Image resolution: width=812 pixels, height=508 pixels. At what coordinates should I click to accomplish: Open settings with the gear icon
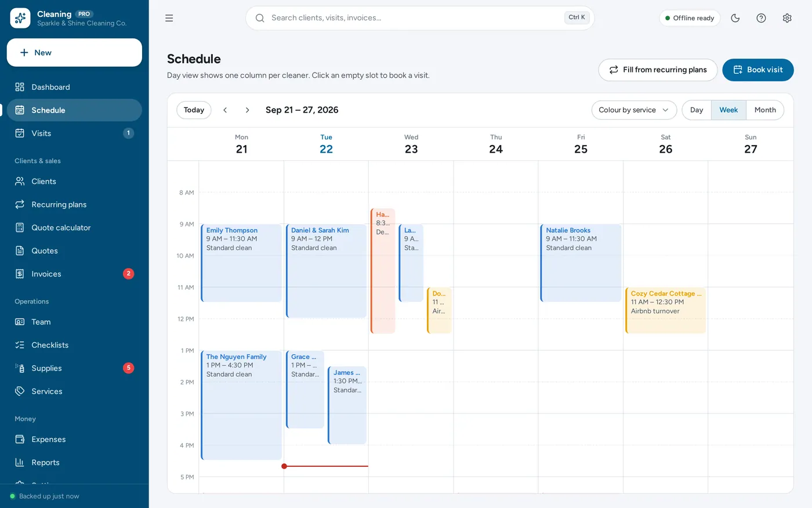coord(787,18)
